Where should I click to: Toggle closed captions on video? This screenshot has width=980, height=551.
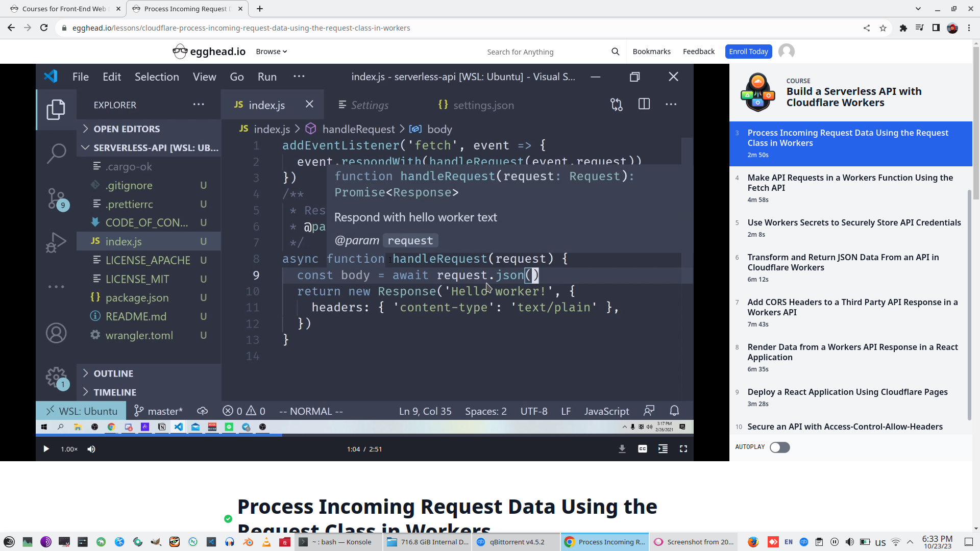[x=642, y=449]
